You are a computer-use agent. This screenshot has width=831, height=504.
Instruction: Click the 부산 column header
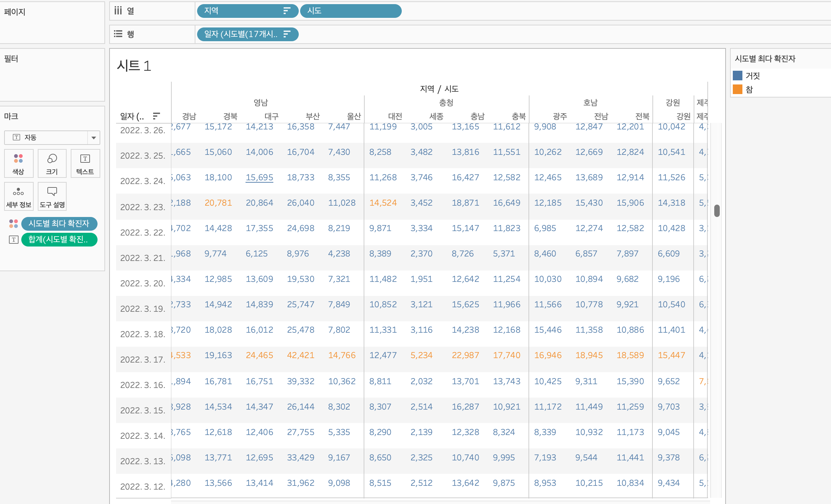[312, 116]
